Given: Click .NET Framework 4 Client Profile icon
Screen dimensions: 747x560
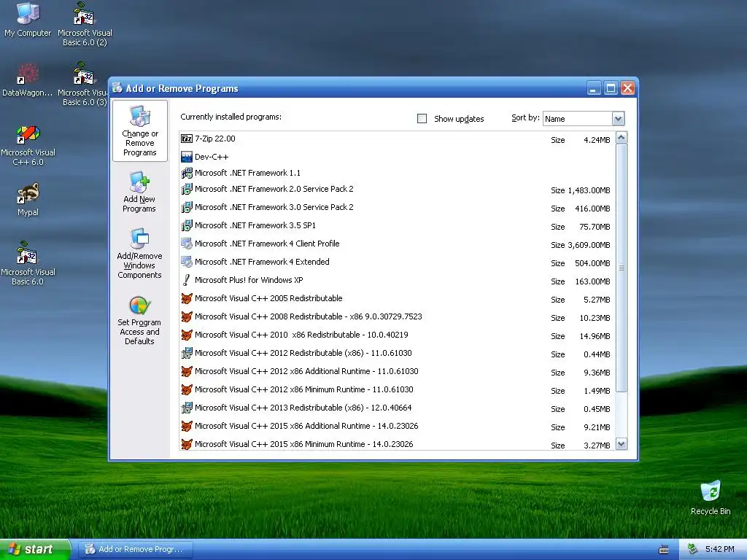Looking at the screenshot, I should [x=187, y=244].
